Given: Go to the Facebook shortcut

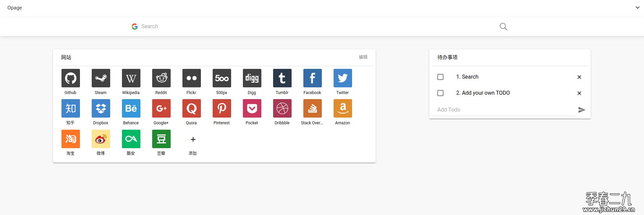Looking at the screenshot, I should pos(312,78).
